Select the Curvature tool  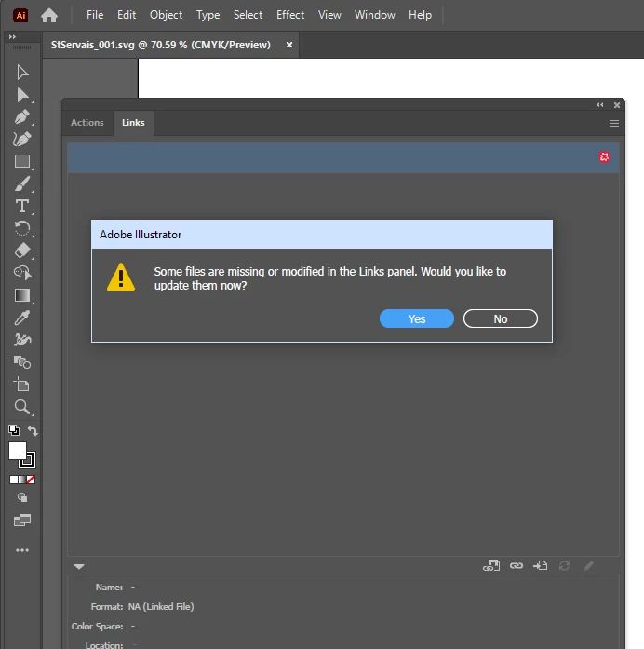coord(22,139)
